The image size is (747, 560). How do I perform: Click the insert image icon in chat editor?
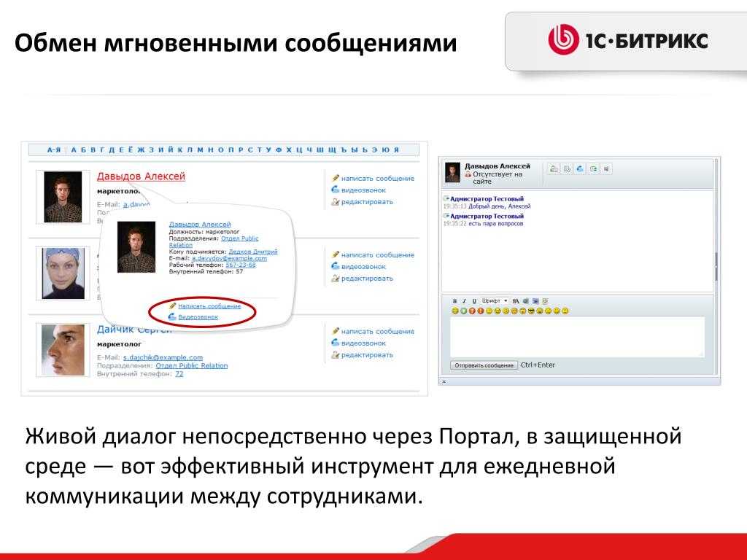[x=535, y=301]
